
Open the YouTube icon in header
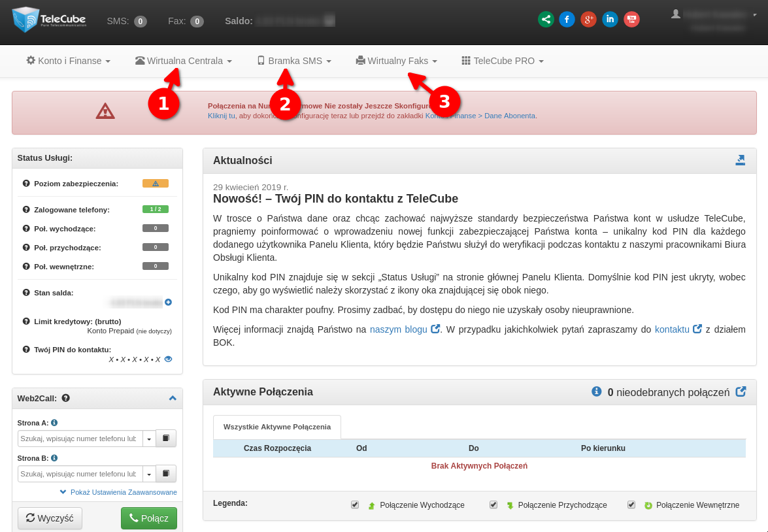(x=631, y=20)
